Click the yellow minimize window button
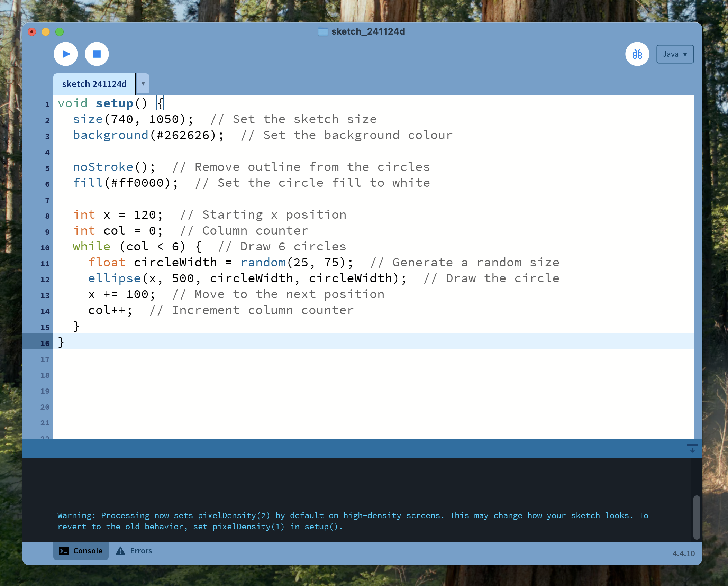Viewport: 728px width, 586px height. click(x=46, y=32)
